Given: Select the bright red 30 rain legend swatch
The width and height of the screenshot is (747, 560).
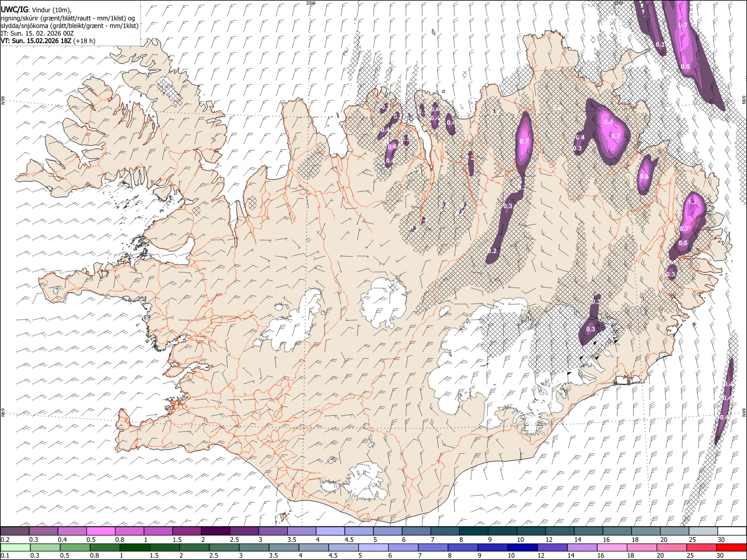Looking at the screenshot, I should coord(731,547).
